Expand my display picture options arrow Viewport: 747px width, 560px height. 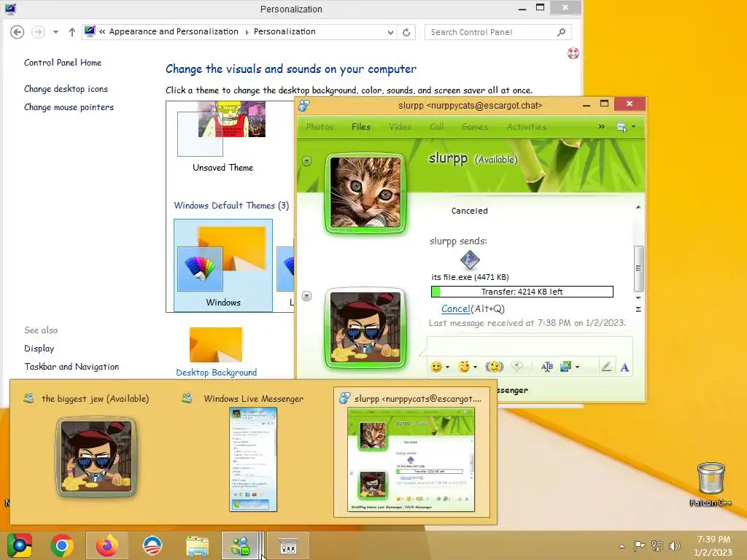point(307,296)
